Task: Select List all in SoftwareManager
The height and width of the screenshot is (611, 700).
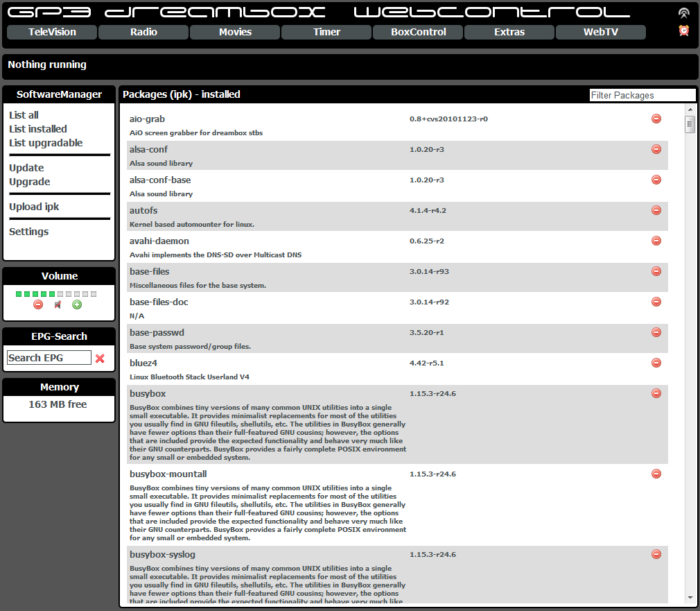Action: pyautogui.click(x=24, y=115)
